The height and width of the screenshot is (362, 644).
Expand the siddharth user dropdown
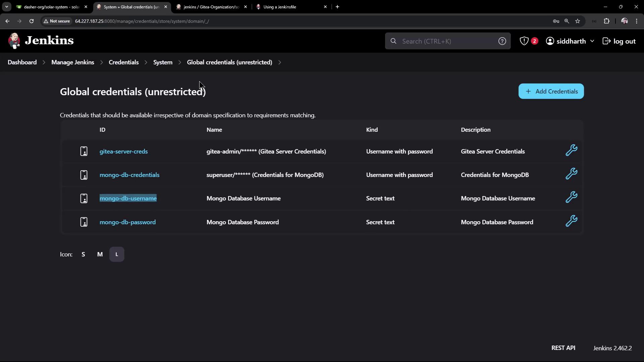tap(592, 41)
